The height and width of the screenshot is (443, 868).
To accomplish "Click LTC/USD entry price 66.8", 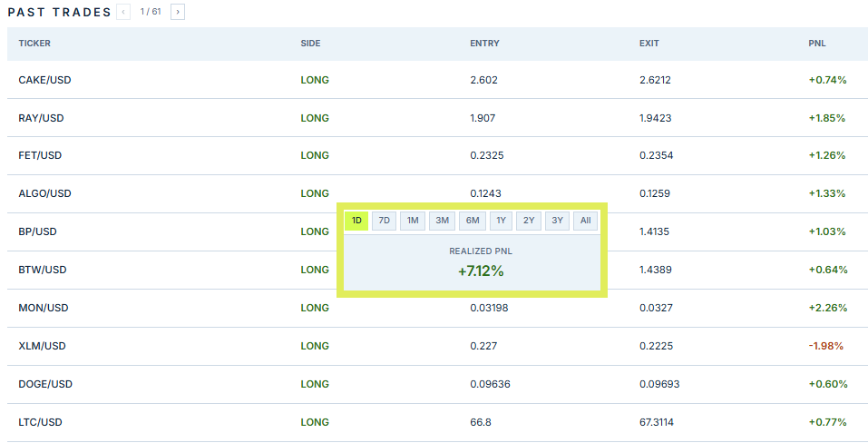I will 481,422.
